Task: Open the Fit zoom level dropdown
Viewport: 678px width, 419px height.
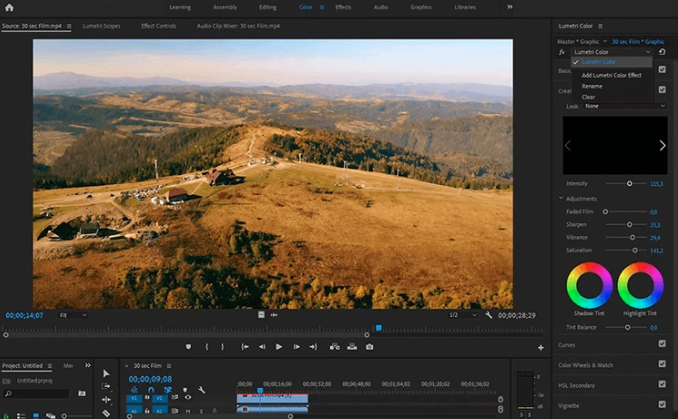Action: pyautogui.click(x=72, y=315)
